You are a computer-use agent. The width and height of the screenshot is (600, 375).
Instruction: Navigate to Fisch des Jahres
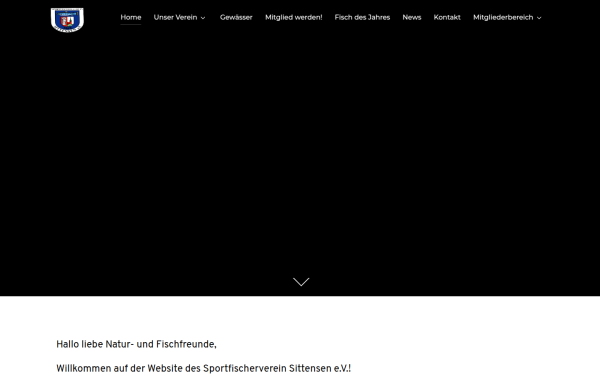tap(362, 17)
